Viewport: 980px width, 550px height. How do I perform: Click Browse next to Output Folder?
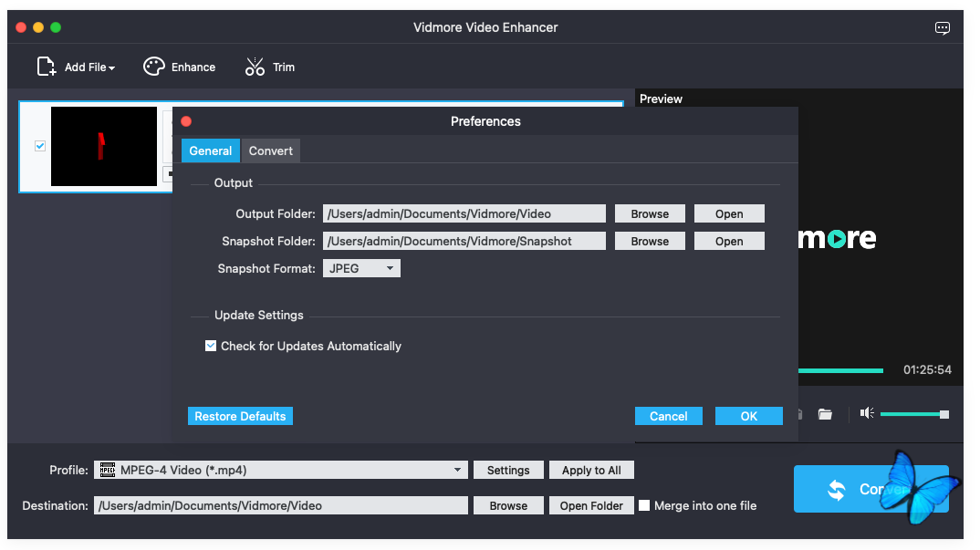click(650, 213)
